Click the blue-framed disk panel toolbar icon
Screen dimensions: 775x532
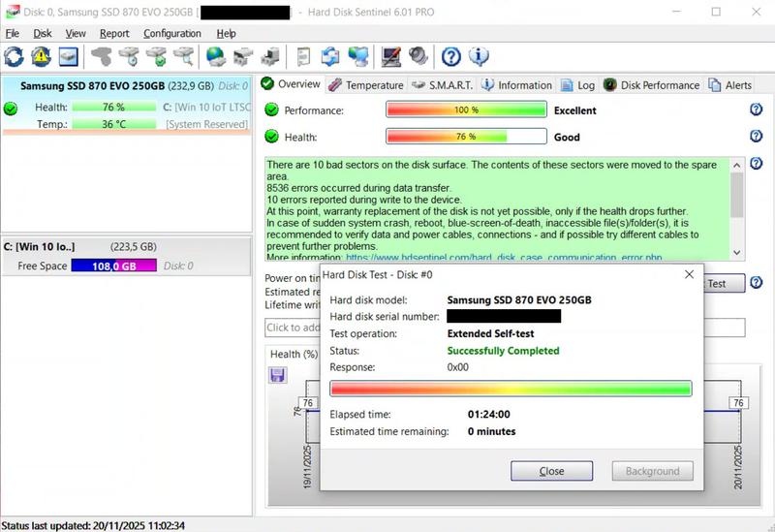(x=68, y=56)
